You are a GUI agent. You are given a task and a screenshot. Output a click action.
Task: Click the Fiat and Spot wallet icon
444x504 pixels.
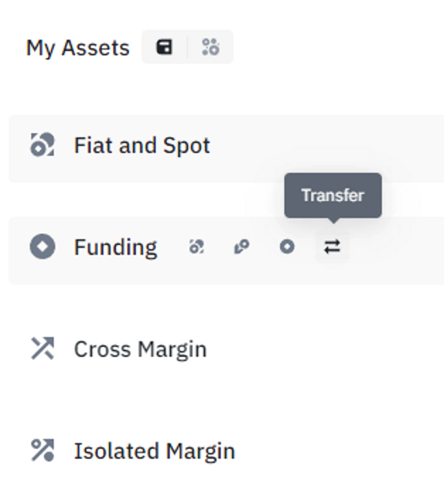[x=42, y=145]
